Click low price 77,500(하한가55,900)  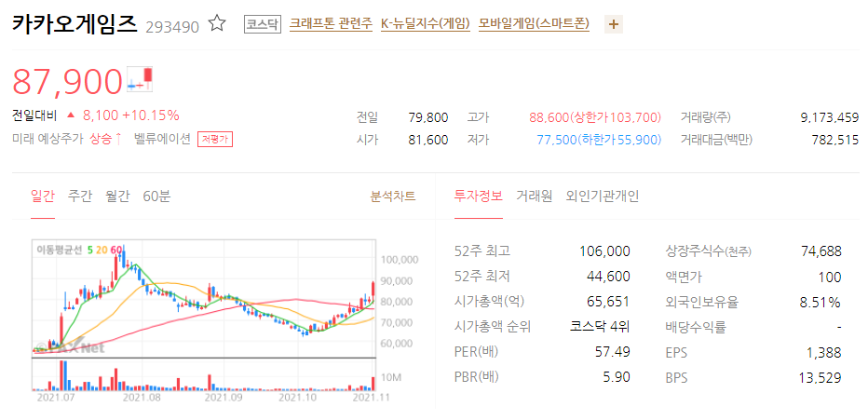point(599,140)
